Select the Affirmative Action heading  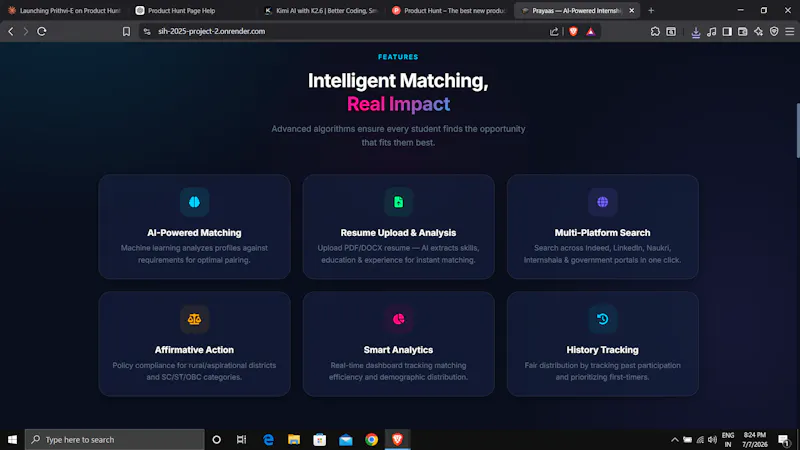point(194,350)
